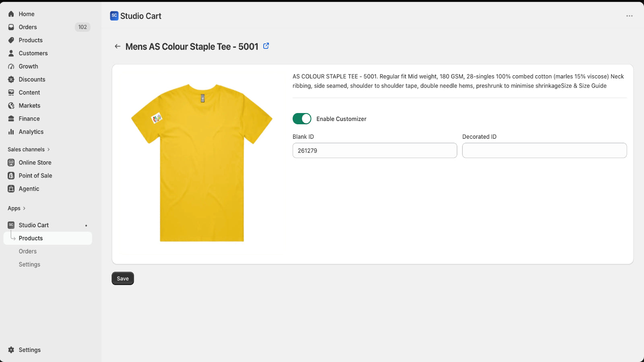The image size is (644, 362).
Task: Expand the Sales channels section
Action: point(29,149)
